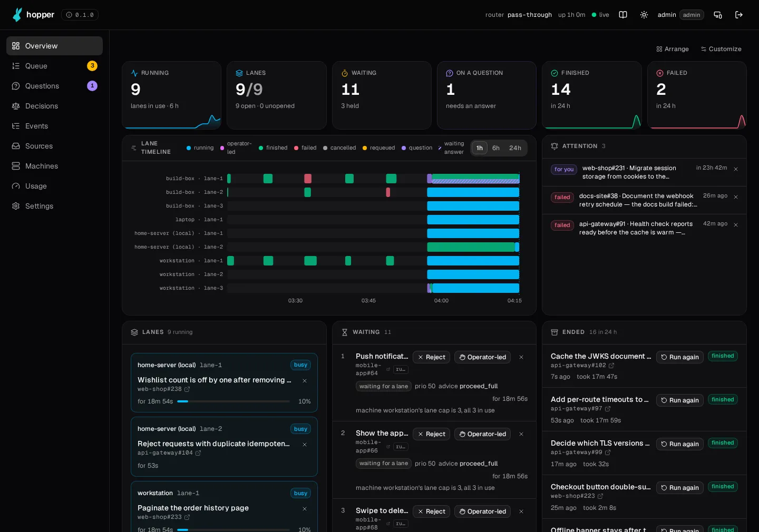Open the Machines page
Viewport: 759px width, 532px height.
(54, 166)
